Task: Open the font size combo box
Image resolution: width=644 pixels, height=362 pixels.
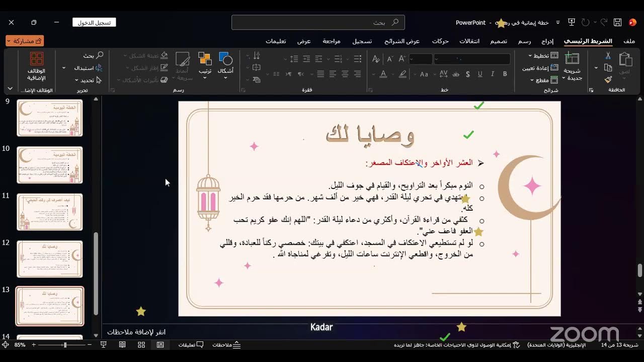Action: click(x=421, y=59)
